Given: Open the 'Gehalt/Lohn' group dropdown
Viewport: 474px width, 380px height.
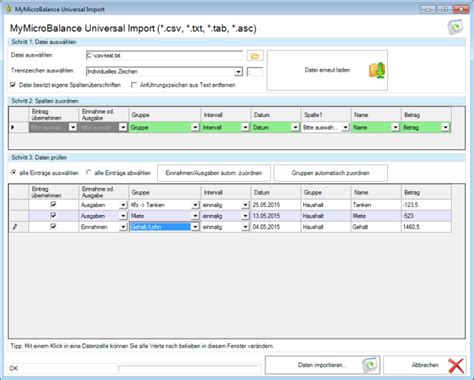Looking at the screenshot, I should pos(195,227).
